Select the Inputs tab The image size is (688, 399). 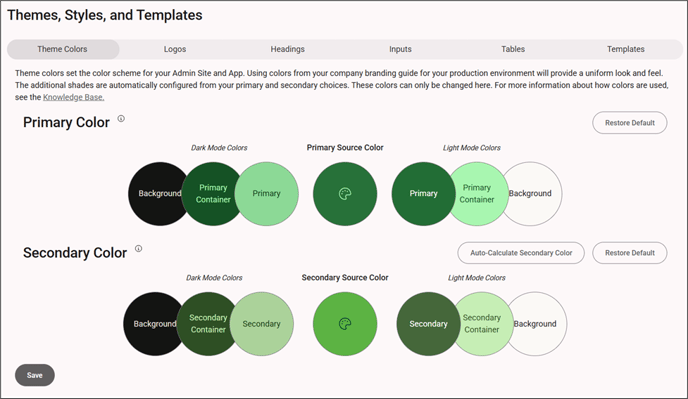click(400, 49)
